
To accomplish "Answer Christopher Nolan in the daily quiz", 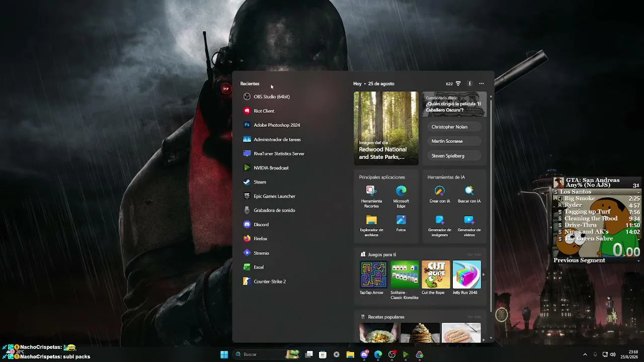I will [454, 127].
